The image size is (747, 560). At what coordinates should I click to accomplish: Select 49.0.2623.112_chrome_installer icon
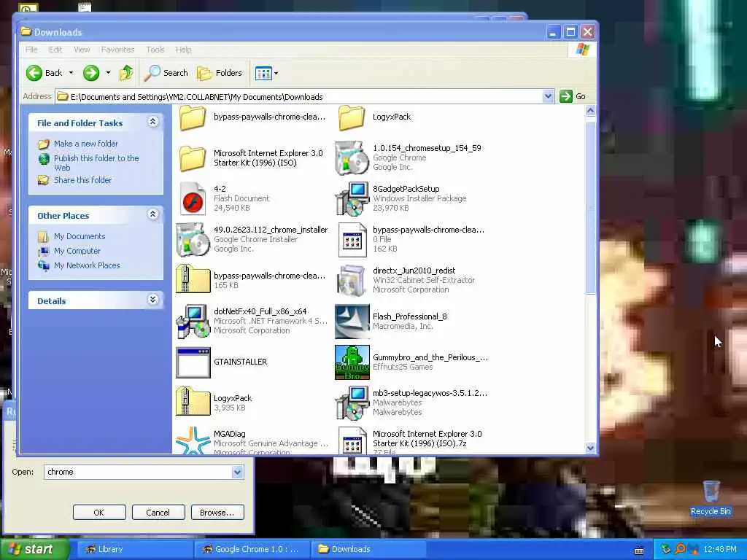pos(193,239)
